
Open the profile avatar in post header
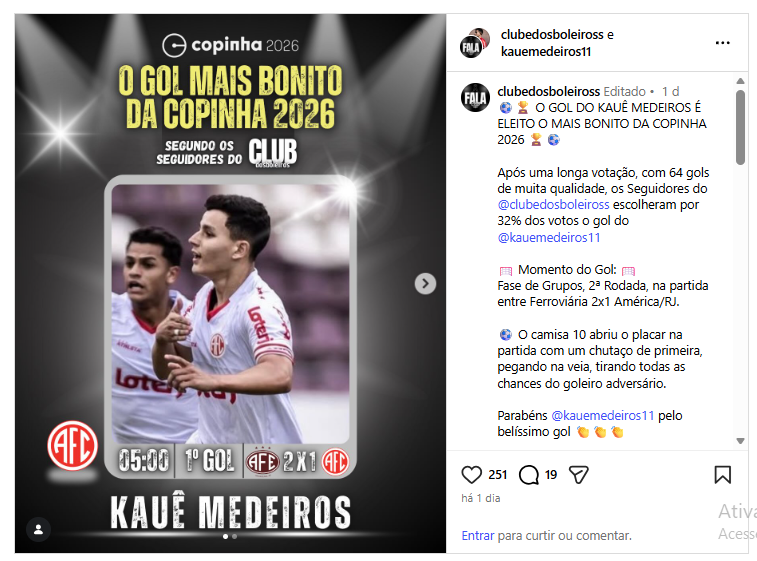tap(475, 43)
